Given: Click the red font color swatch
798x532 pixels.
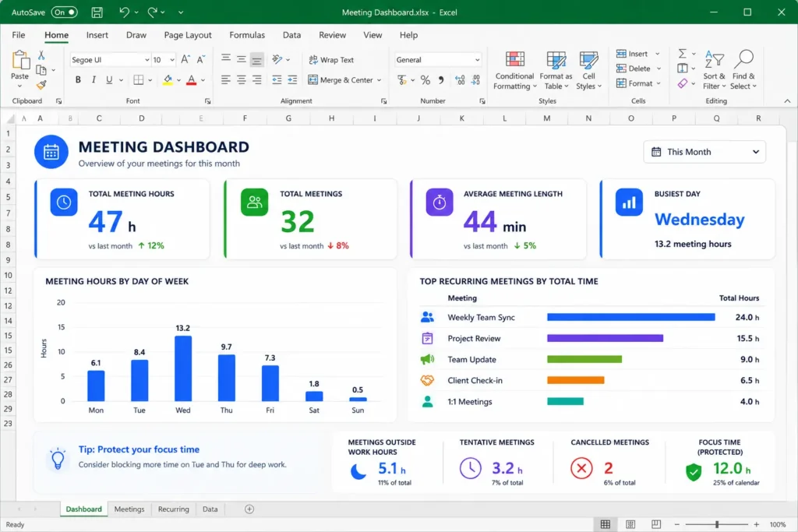Looking at the screenshot, I should click(x=192, y=80).
